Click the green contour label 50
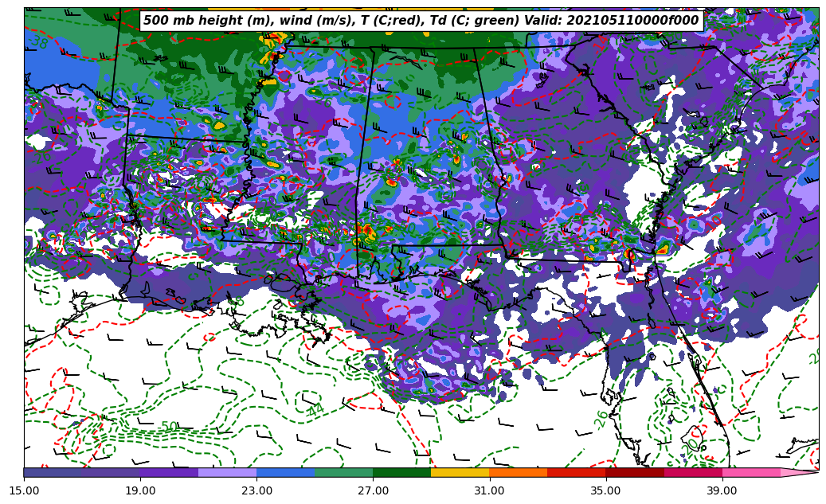The height and width of the screenshot is (504, 826). point(169,427)
